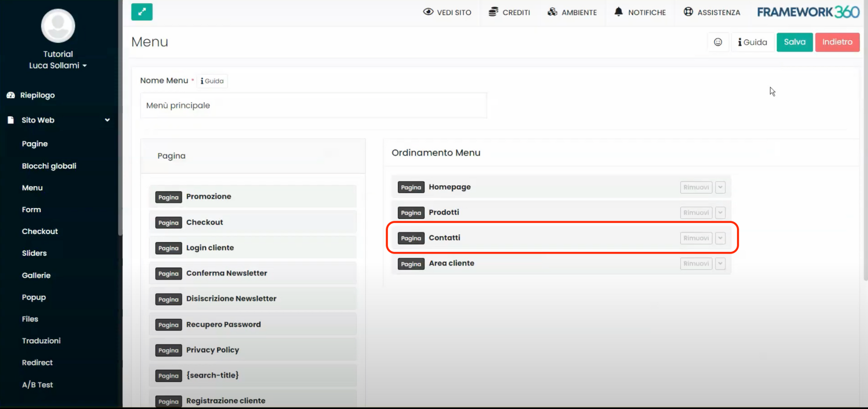Open the Framework360 logo link
The width and height of the screenshot is (868, 409).
click(x=808, y=12)
